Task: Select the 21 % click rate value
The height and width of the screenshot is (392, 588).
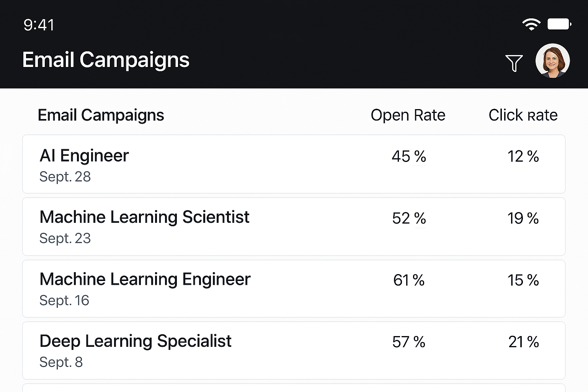Action: 523,342
